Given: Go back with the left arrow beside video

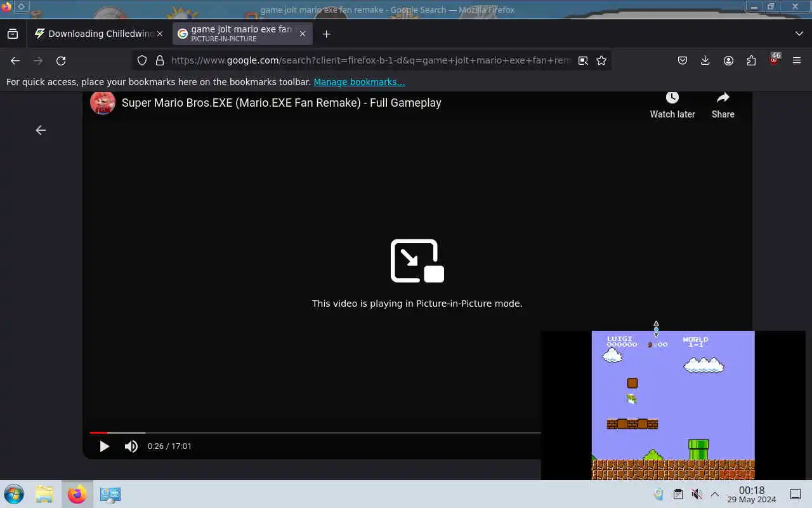Looking at the screenshot, I should (x=41, y=130).
